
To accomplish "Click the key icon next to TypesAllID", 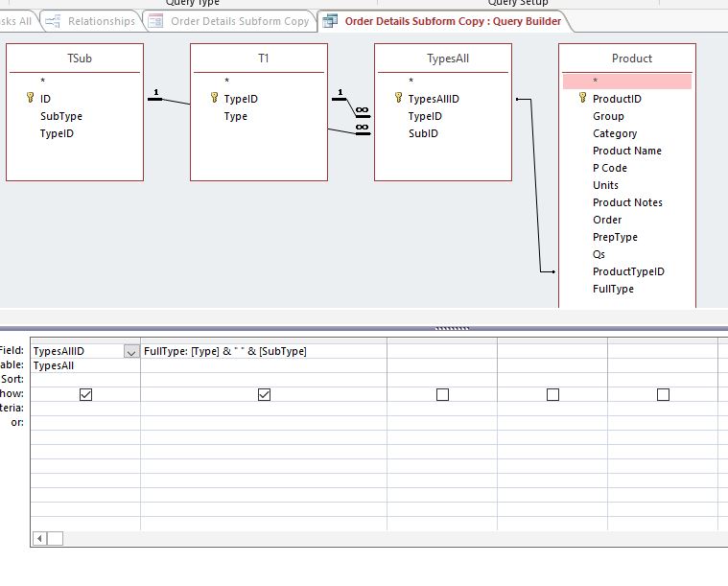I will click(x=398, y=98).
